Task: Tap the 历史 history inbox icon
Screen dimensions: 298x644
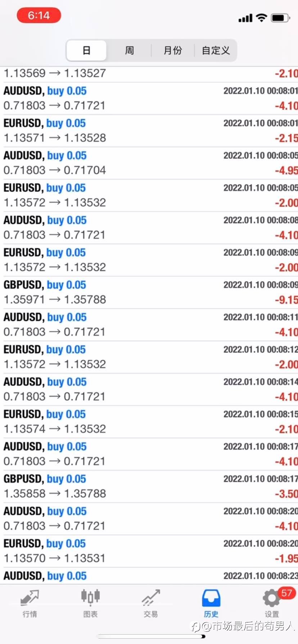Action: point(211,598)
